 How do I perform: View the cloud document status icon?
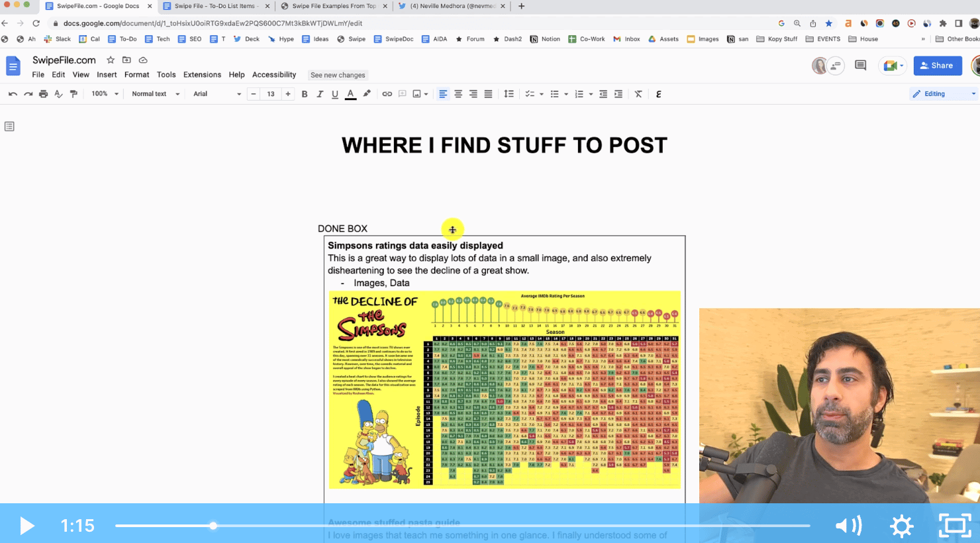tap(143, 60)
